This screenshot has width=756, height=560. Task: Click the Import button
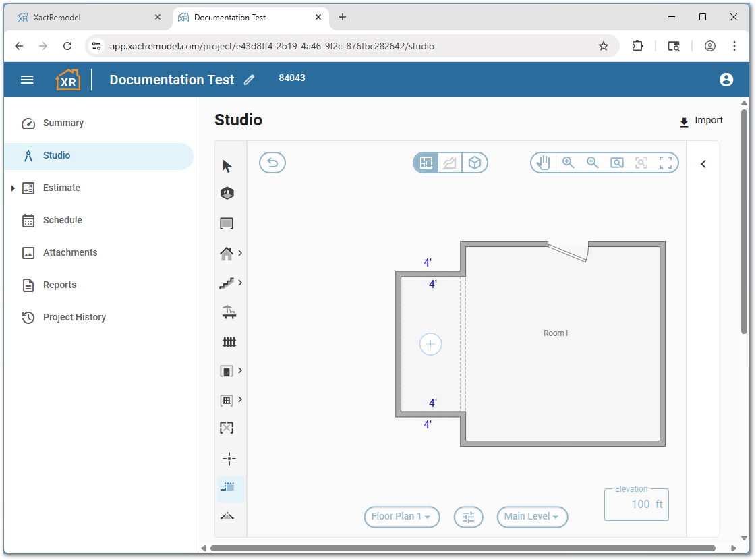pos(701,121)
